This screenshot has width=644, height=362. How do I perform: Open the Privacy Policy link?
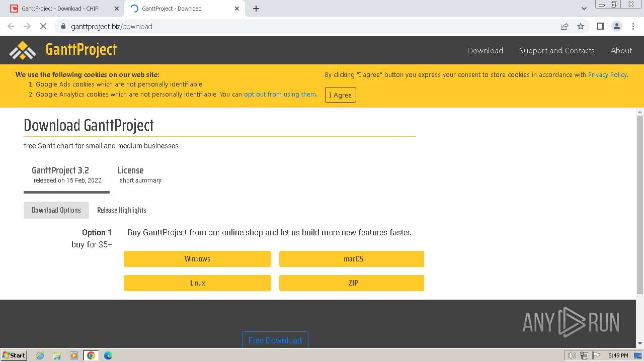607,75
